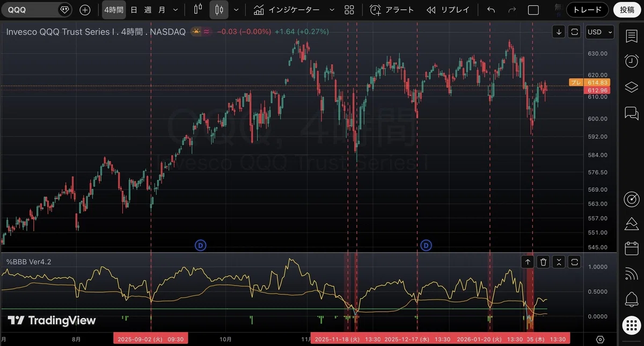Add a comparison symbol with the plus icon
This screenshot has width=644, height=346.
point(85,10)
